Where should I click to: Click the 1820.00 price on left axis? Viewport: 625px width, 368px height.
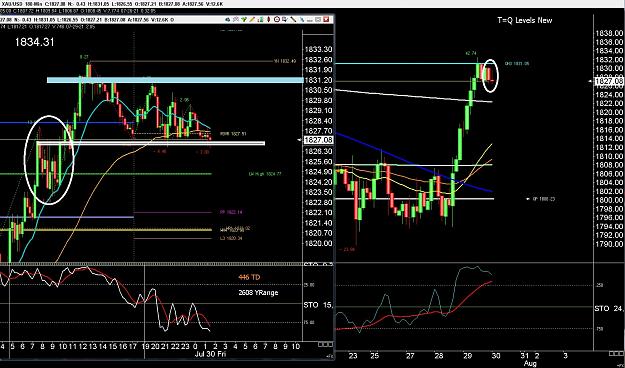(x=318, y=243)
